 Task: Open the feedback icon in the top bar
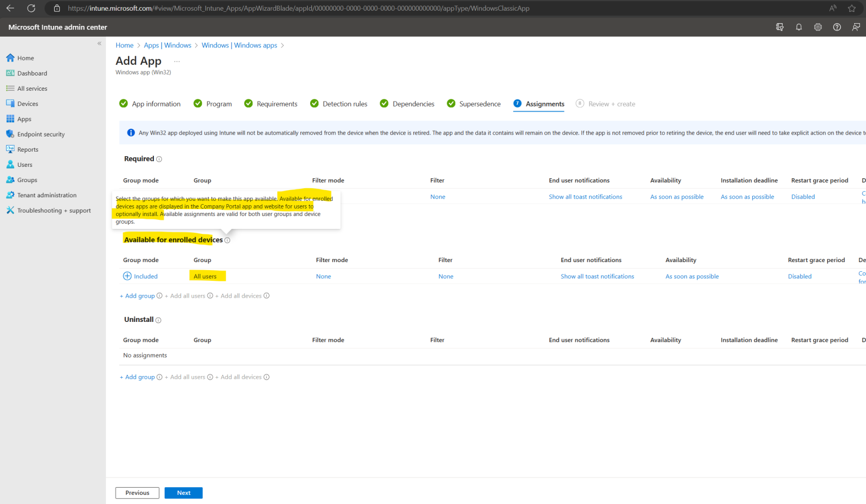click(856, 26)
